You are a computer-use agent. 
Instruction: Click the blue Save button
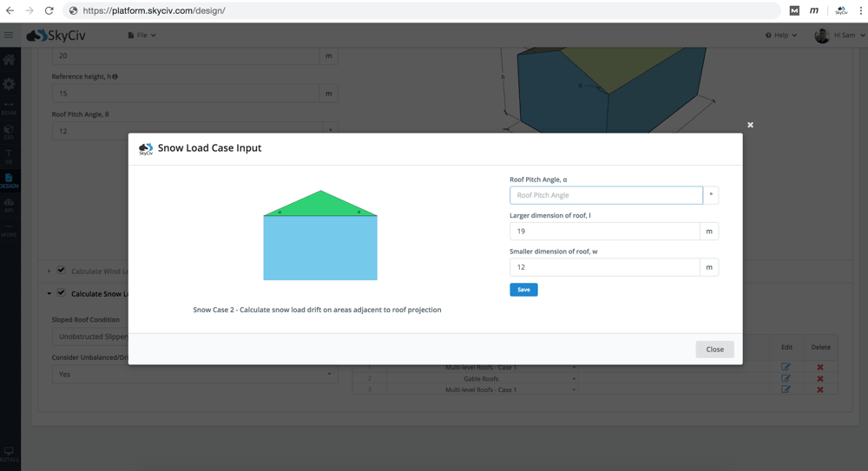click(523, 290)
